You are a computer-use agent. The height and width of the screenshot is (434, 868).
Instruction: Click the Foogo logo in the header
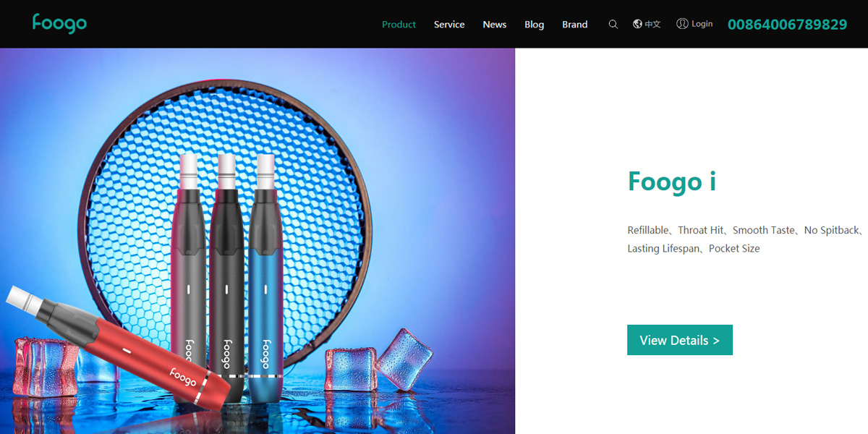[x=59, y=24]
